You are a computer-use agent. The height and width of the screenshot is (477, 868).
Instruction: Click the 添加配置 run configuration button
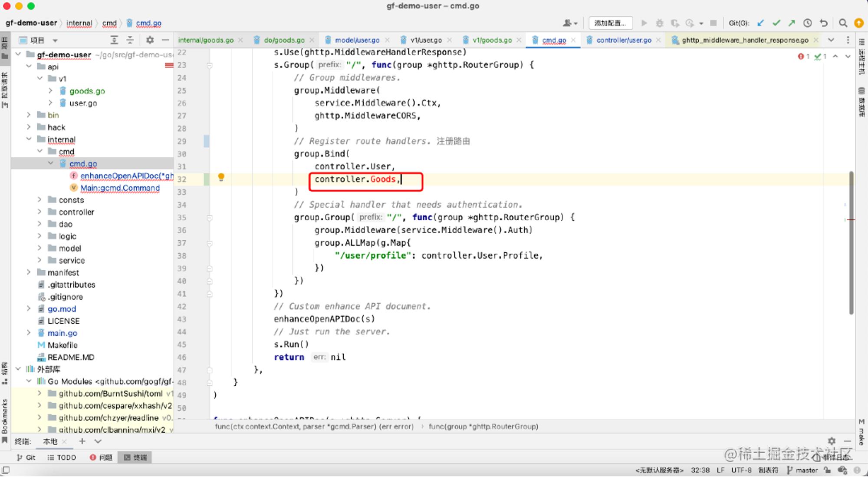pos(610,23)
